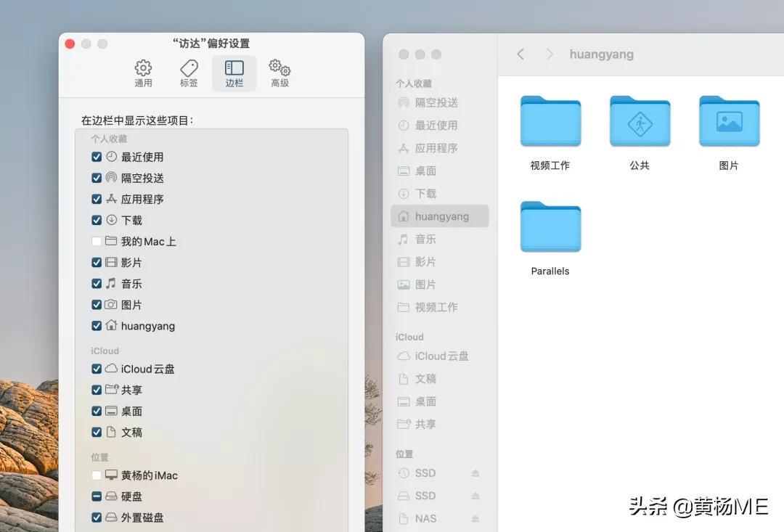
Task: Select AirDrop (隔空投送) in the Finder sidebar
Action: coord(438,102)
